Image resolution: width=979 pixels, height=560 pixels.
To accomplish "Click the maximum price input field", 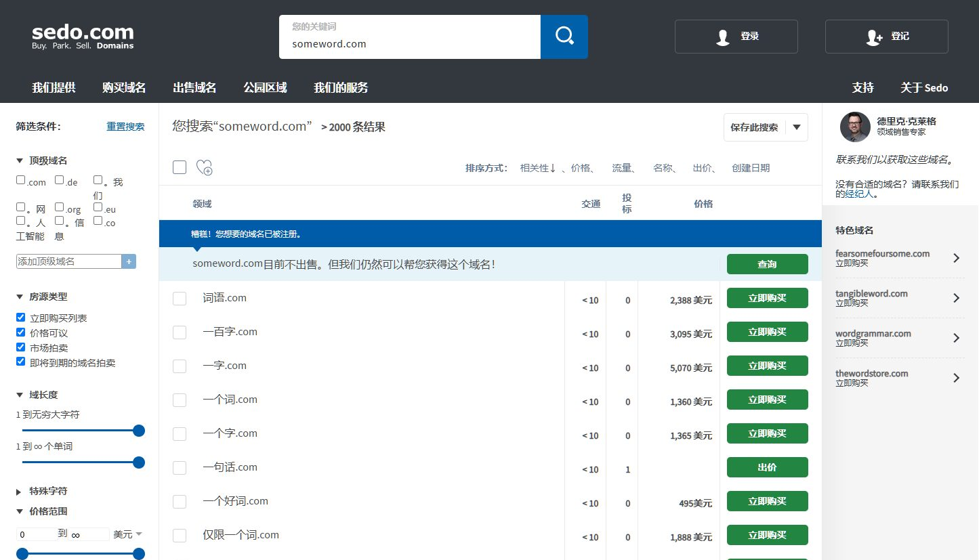I will [x=89, y=534].
